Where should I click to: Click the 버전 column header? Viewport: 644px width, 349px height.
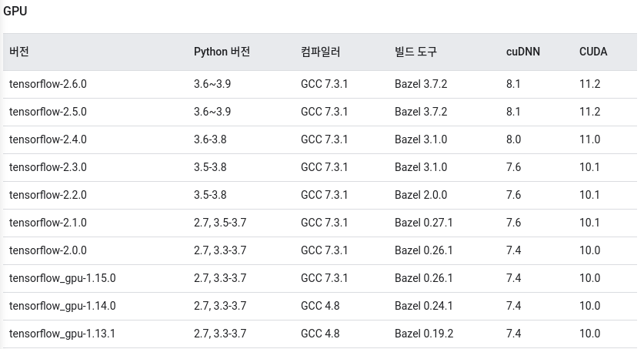tap(19, 52)
